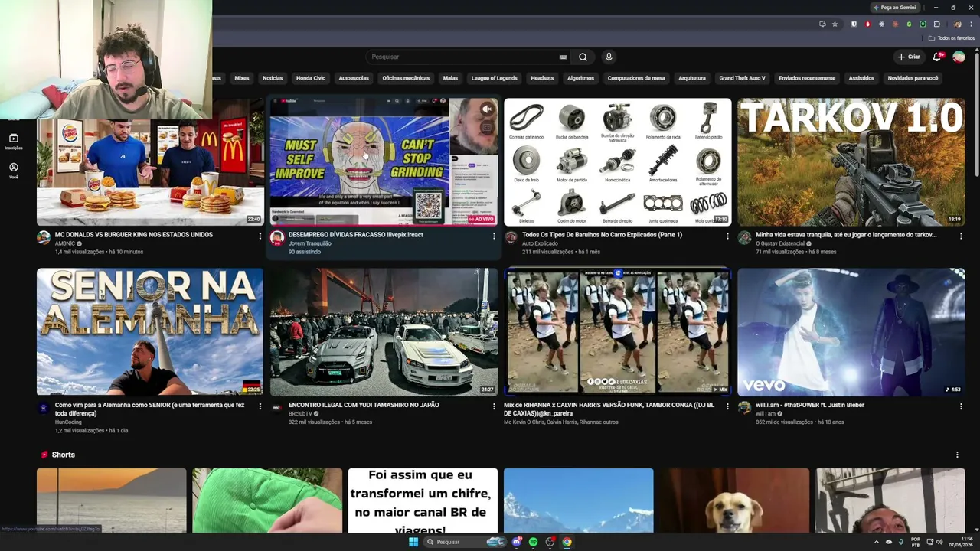Open the Windows Start menu
The height and width of the screenshot is (551, 980).
(413, 542)
